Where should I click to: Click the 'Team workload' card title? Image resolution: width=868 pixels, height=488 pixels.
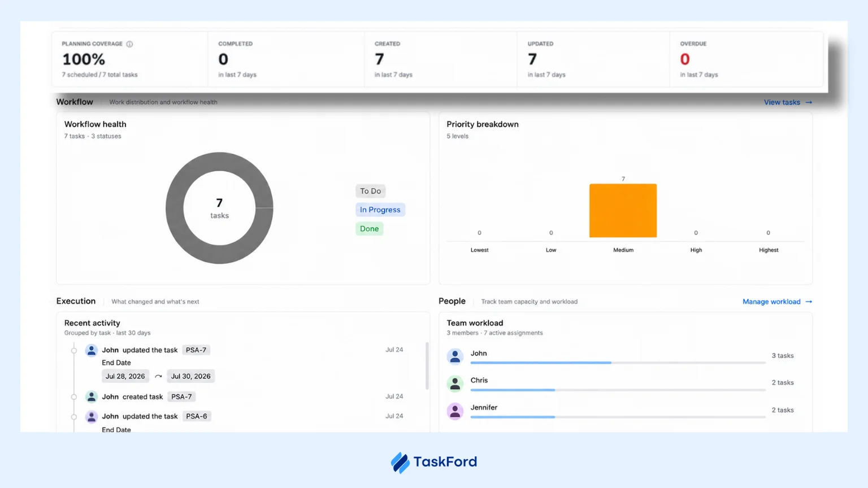(x=475, y=323)
